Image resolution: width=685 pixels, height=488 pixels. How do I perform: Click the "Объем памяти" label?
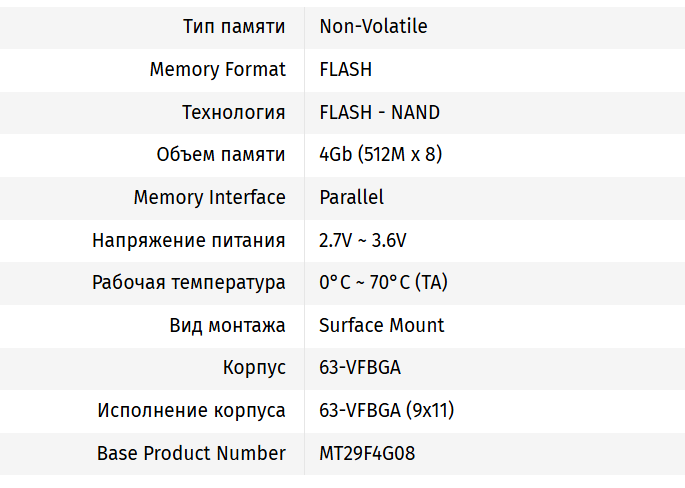point(221,155)
